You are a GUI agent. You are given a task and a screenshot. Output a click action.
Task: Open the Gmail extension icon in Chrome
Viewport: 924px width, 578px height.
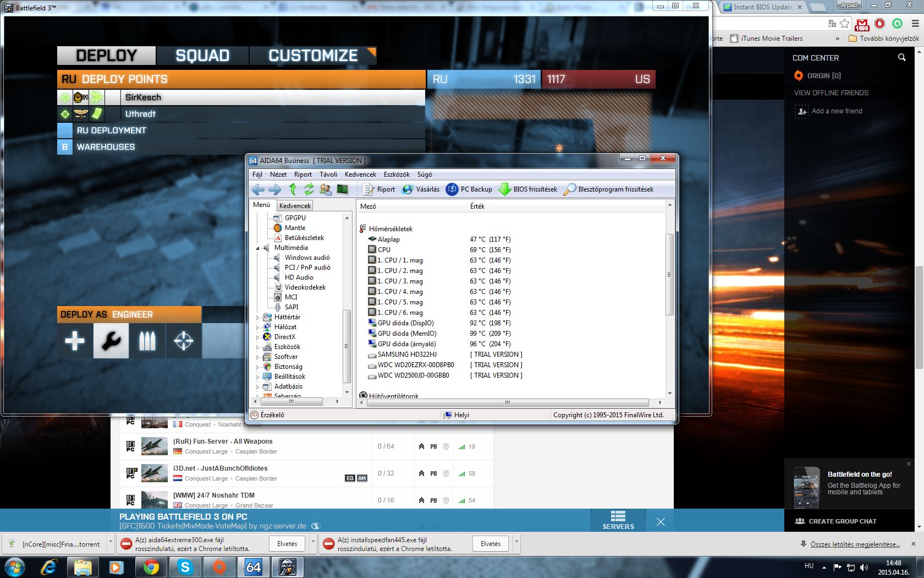862,24
